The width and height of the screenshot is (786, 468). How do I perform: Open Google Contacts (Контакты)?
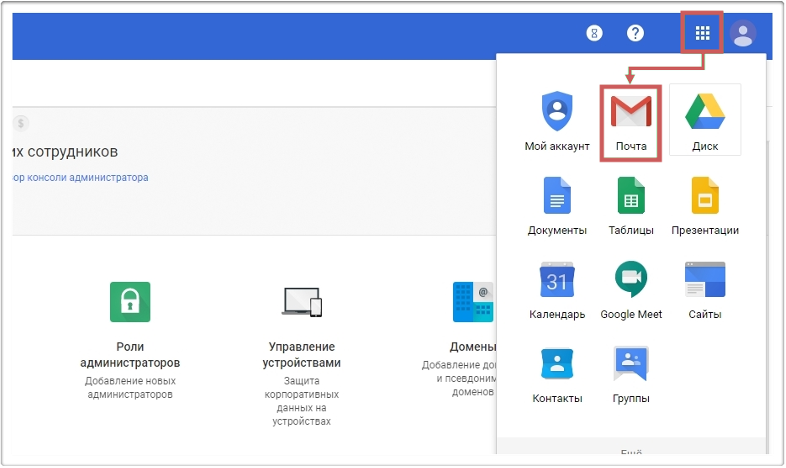pyautogui.click(x=557, y=373)
